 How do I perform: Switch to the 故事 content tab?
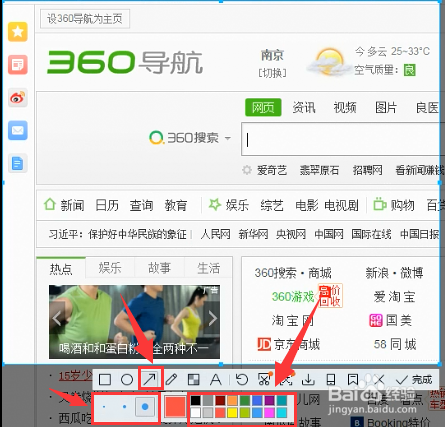[x=159, y=268]
